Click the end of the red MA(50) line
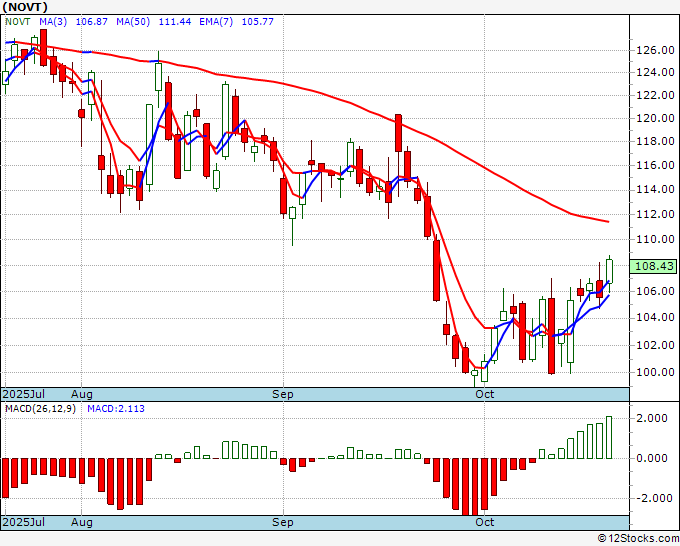Image resolution: width=680 pixels, height=546 pixels. (608, 222)
